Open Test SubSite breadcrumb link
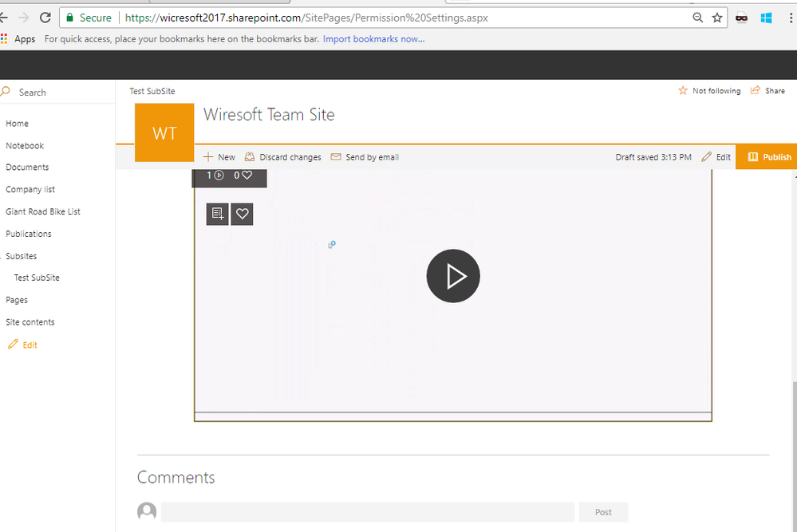Screen dimensions: 797x532 (152, 91)
